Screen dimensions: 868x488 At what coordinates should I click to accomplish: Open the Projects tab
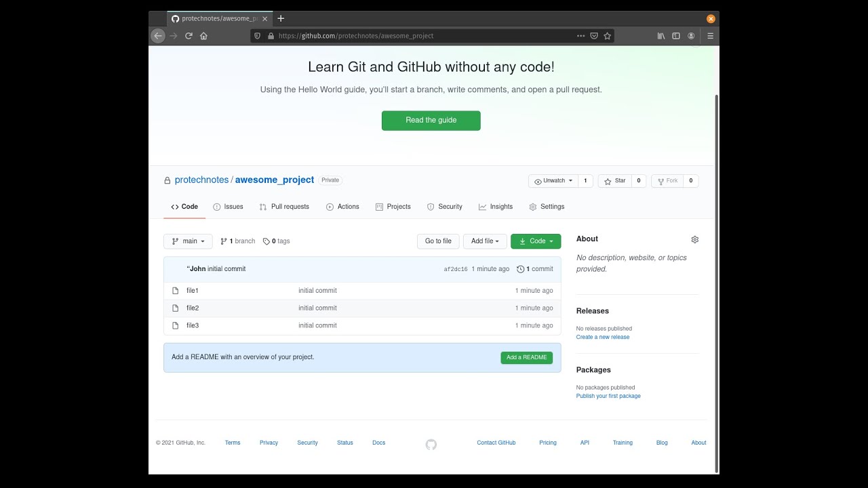click(x=393, y=207)
